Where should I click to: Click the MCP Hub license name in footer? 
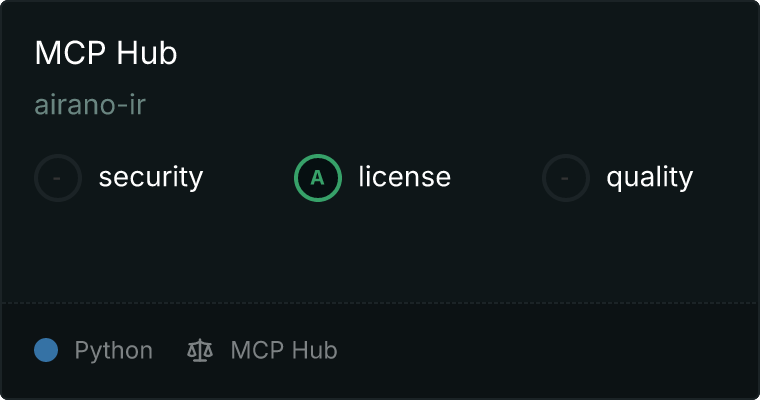pyautogui.click(x=284, y=350)
